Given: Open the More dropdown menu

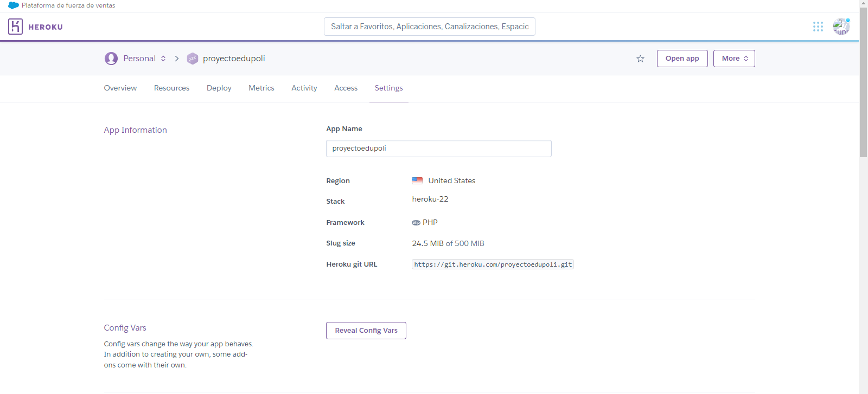Looking at the screenshot, I should tap(734, 59).
